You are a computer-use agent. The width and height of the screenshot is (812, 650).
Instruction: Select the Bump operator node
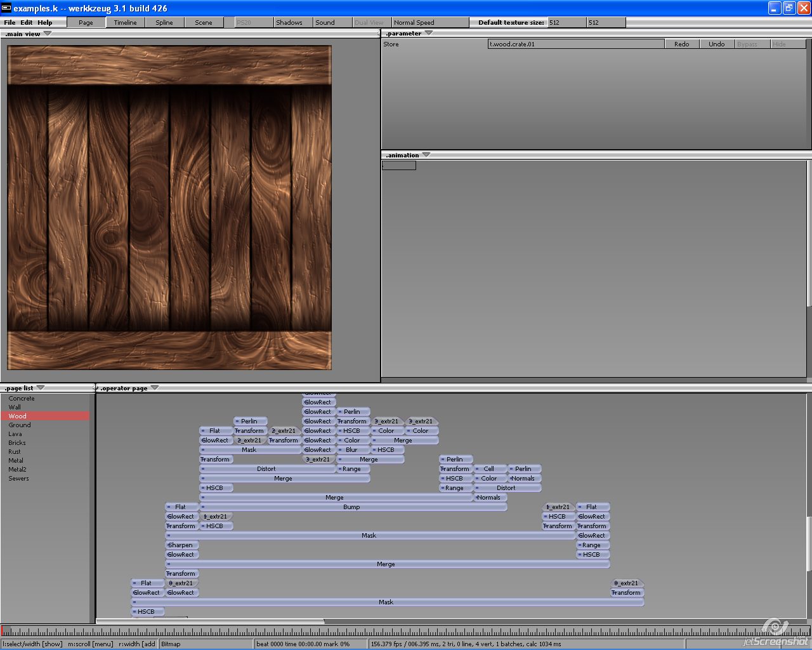click(352, 507)
